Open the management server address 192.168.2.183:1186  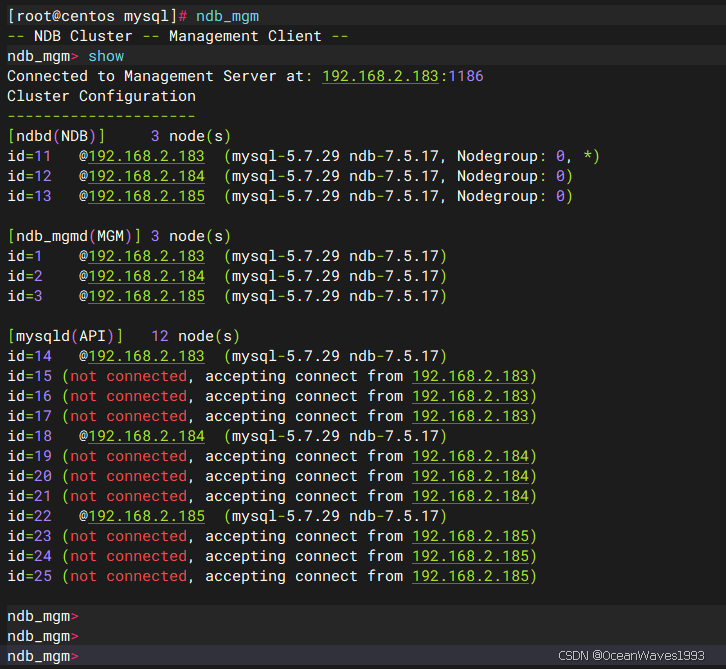point(402,76)
